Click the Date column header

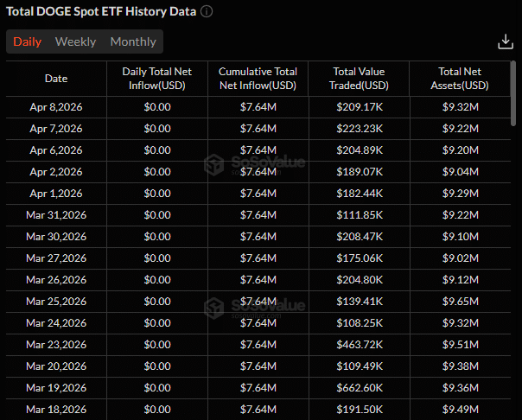click(x=56, y=79)
